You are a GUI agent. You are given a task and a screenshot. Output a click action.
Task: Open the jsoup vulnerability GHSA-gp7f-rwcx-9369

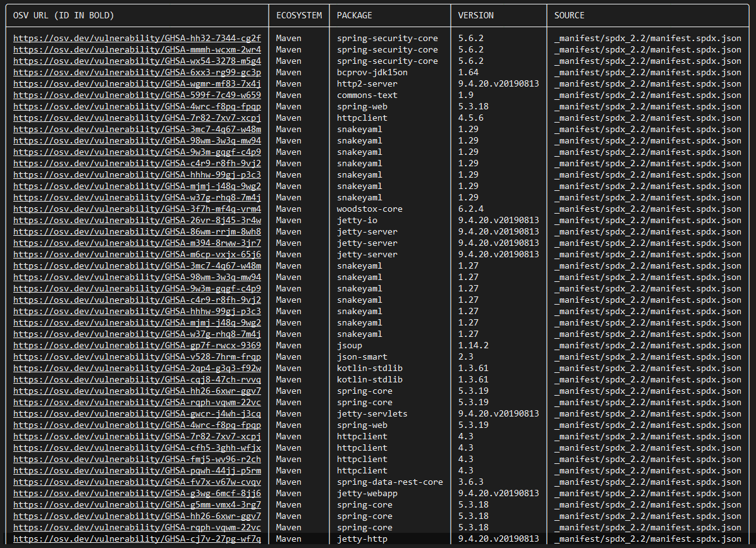click(x=138, y=345)
